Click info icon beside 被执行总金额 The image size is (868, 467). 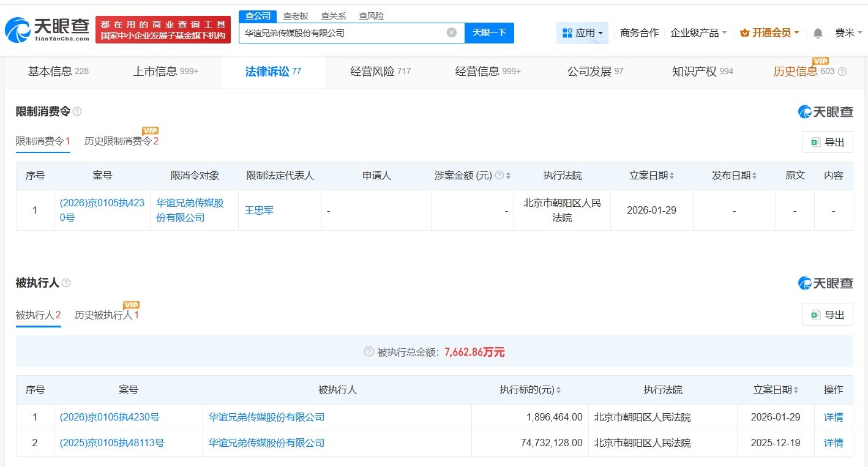click(369, 352)
